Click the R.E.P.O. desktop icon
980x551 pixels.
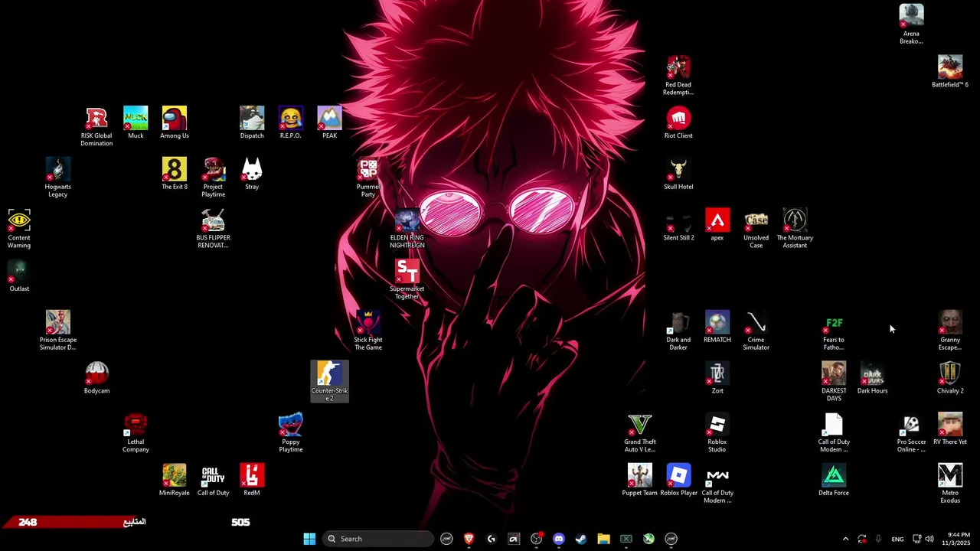(291, 123)
